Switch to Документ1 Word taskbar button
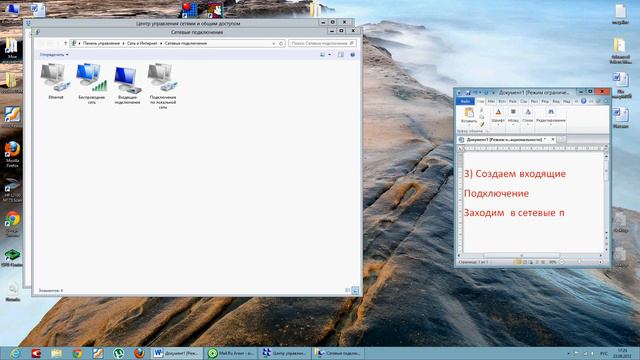This screenshot has width=640, height=360. pyautogui.click(x=177, y=353)
